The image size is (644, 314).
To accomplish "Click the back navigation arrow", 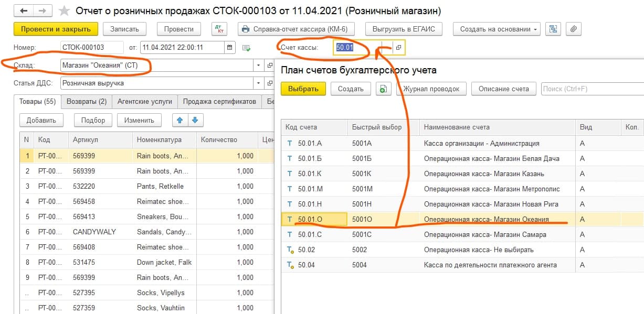I will pos(25,10).
